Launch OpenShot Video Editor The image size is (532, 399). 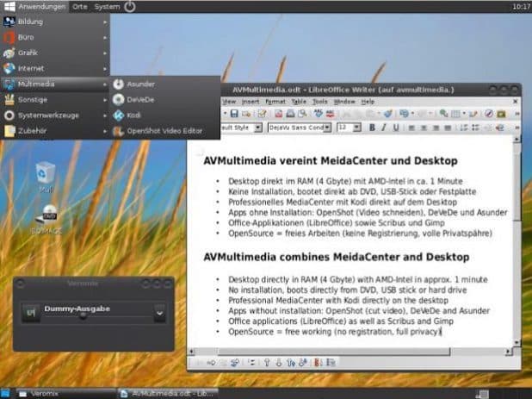pos(164,131)
